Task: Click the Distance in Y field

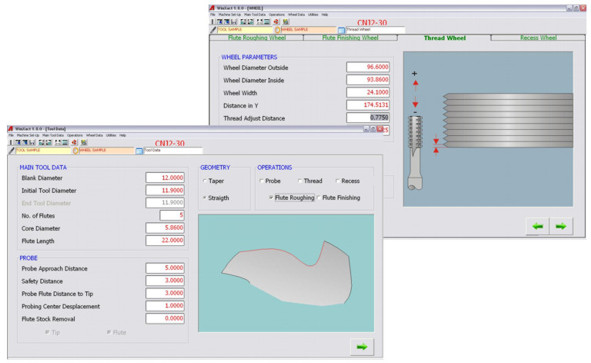Action: pyautogui.click(x=368, y=105)
